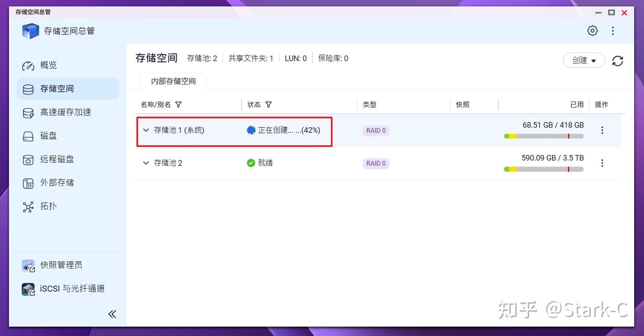Click the 远程磁盘 sidebar icon
This screenshot has height=336, width=644.
click(28, 160)
